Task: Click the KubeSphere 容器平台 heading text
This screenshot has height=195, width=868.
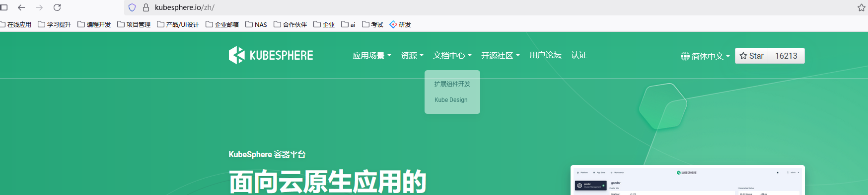Action: [267, 155]
